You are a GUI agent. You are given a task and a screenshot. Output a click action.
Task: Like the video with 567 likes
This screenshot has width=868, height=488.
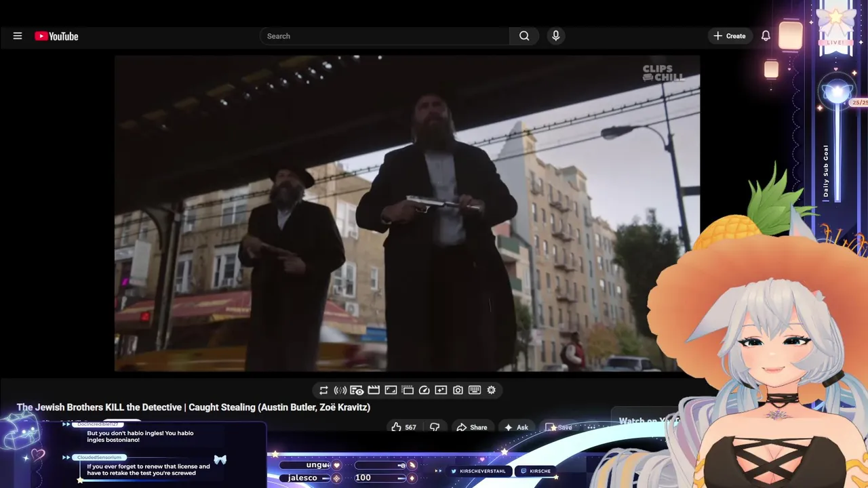pos(403,428)
